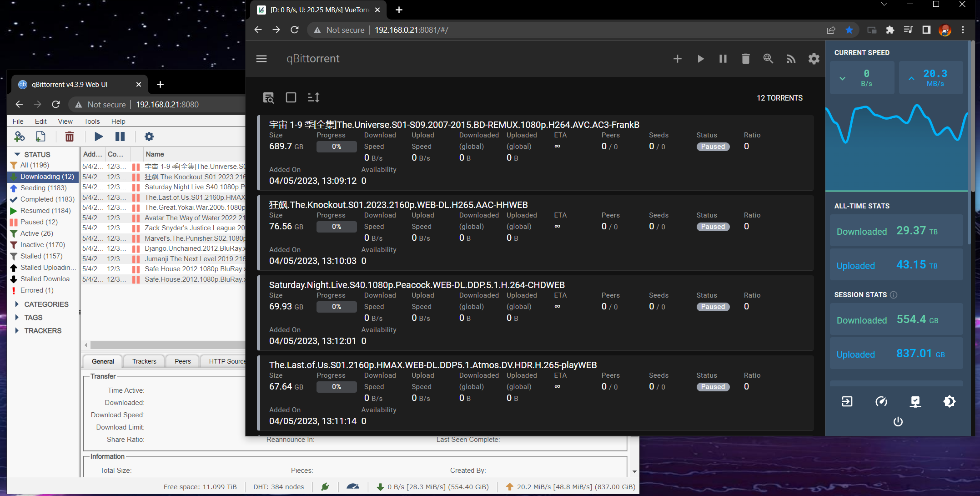Open the VueTorrent hamburger navigation menu
The image size is (980, 496).
pyautogui.click(x=261, y=59)
